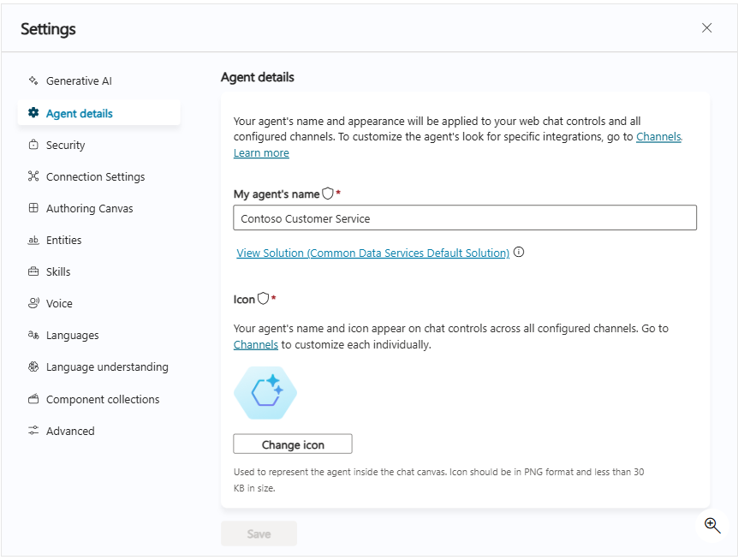Click the zoom magnifier icon at bottom right
738x560 pixels.
(x=711, y=525)
